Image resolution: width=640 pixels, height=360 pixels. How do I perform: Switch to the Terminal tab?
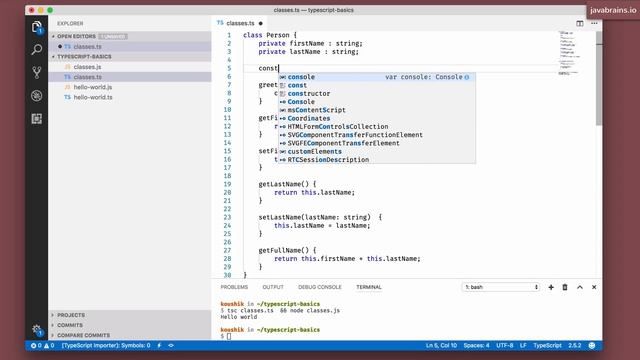pyautogui.click(x=369, y=287)
